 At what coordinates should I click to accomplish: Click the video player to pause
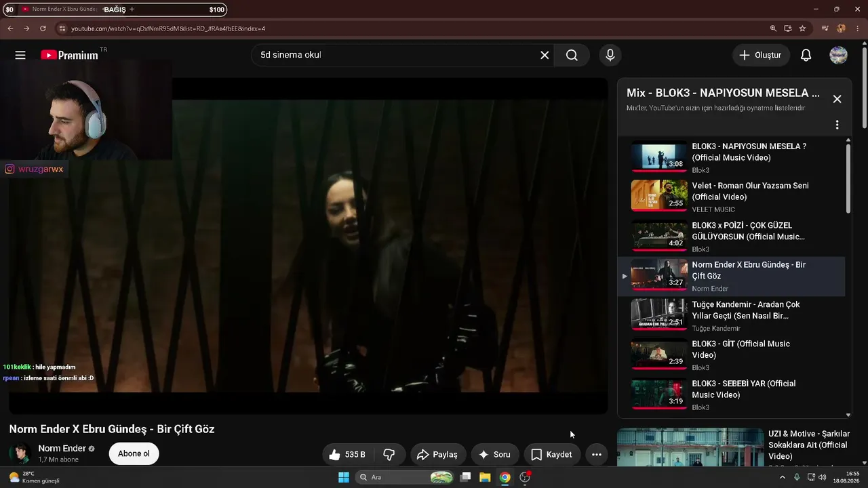pos(309,245)
